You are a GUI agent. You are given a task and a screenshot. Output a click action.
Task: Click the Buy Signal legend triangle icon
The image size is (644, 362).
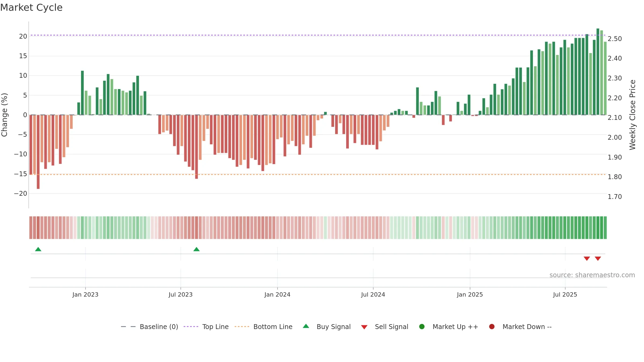tap(306, 326)
